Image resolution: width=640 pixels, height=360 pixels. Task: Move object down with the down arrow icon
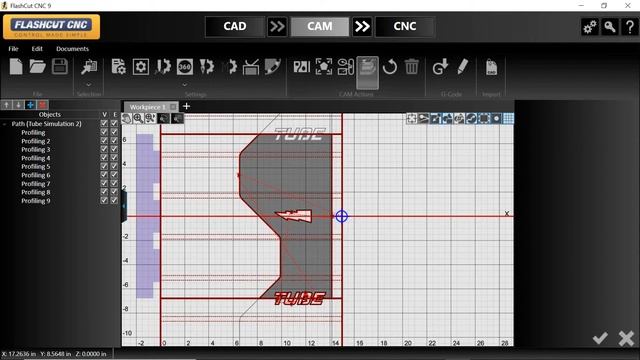pyautogui.click(x=18, y=105)
